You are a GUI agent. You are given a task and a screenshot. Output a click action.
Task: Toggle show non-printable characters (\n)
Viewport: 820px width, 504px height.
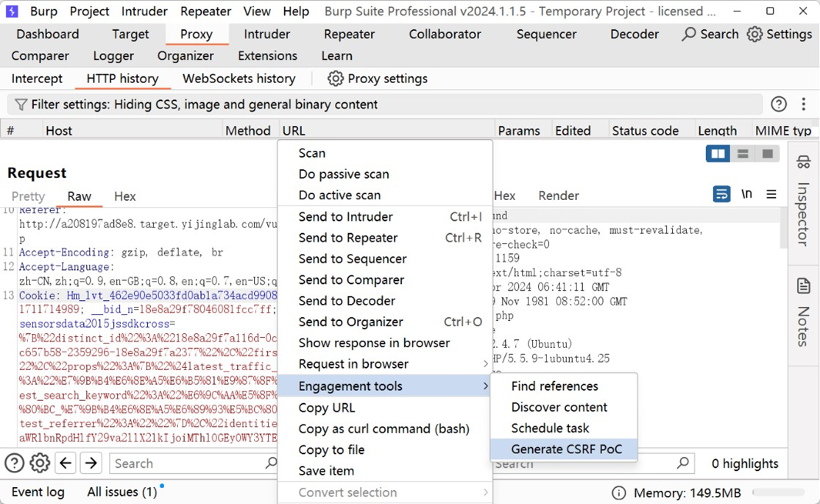(x=746, y=194)
